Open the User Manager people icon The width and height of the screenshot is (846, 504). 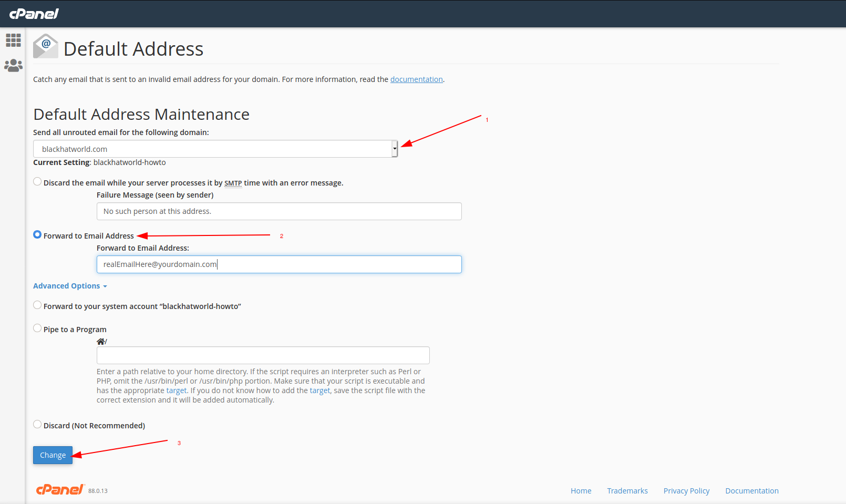tap(13, 66)
